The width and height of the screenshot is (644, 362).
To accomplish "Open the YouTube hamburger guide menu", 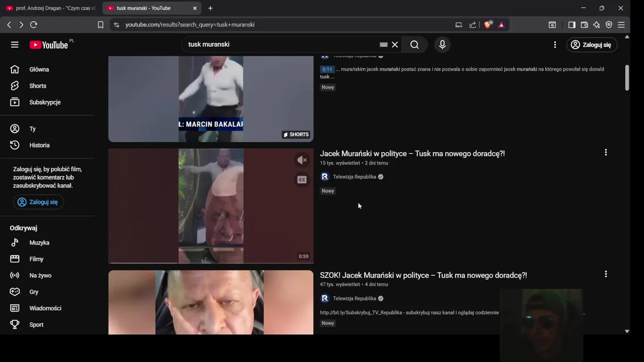I will (15, 45).
